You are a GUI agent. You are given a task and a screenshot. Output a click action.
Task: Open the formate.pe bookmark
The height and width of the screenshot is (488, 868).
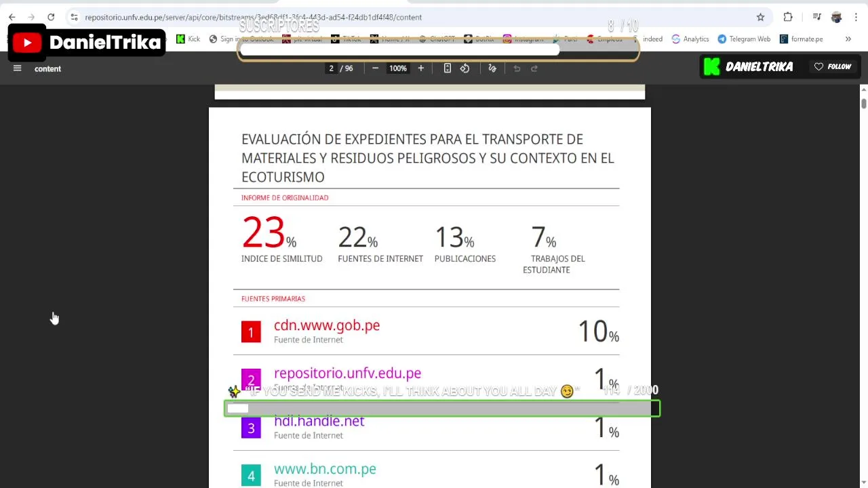click(x=802, y=39)
